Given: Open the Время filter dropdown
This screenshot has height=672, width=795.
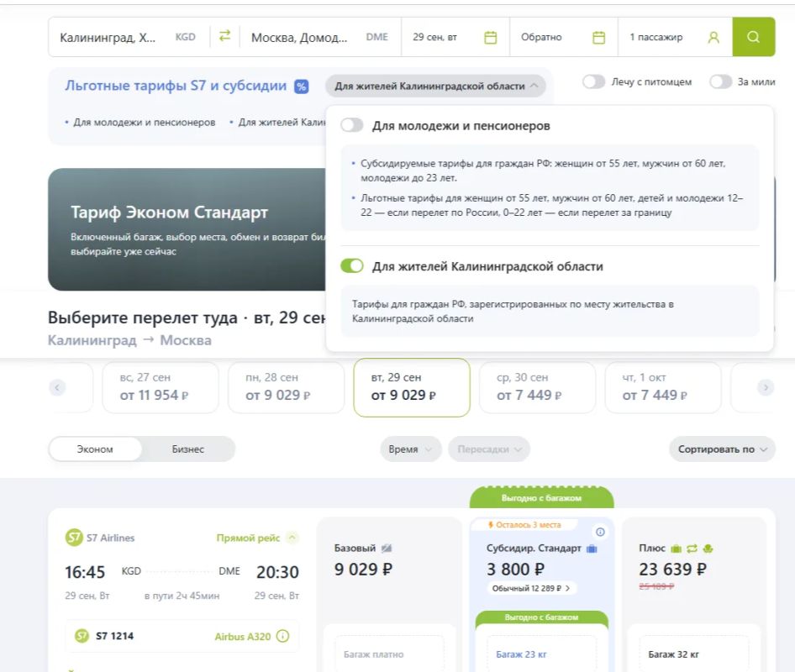Looking at the screenshot, I should (x=411, y=449).
